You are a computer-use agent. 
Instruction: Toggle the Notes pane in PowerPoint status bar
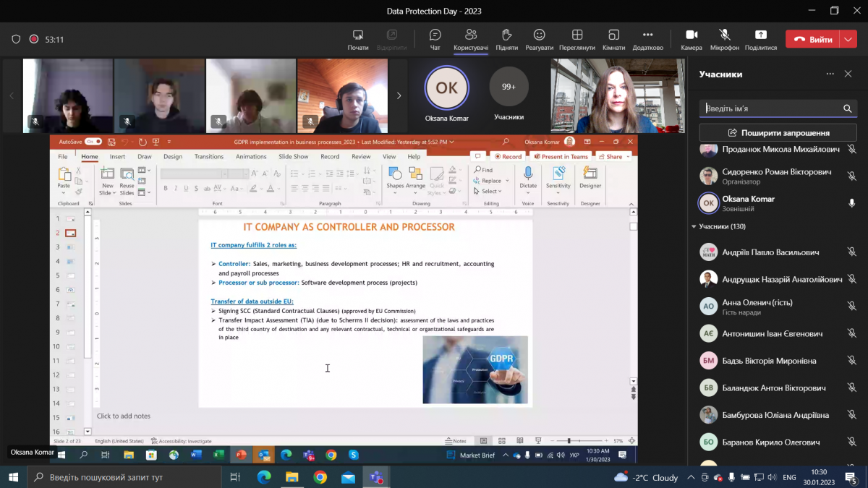[x=456, y=441]
